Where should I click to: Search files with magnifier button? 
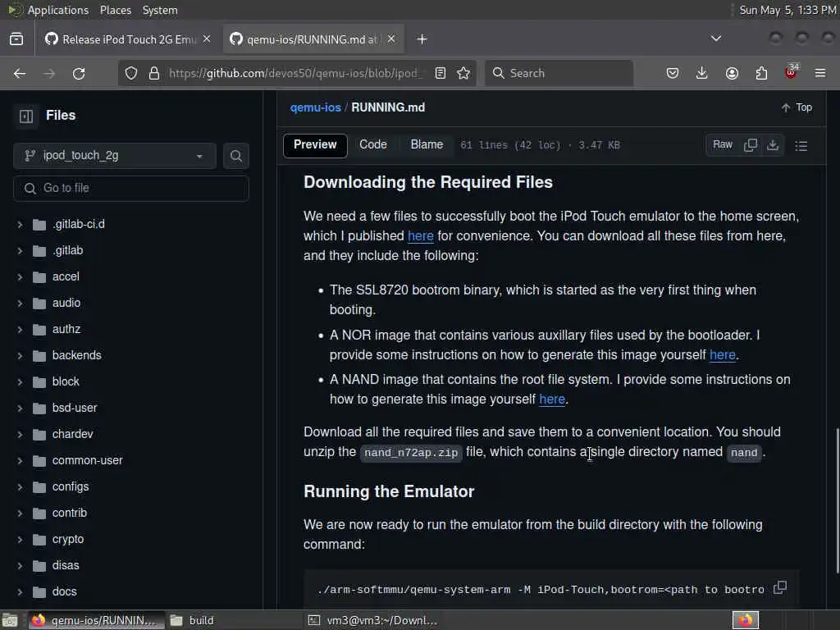click(x=236, y=156)
